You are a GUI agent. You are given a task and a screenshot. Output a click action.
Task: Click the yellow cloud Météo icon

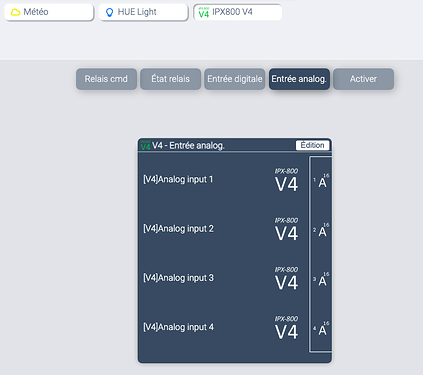pos(15,12)
